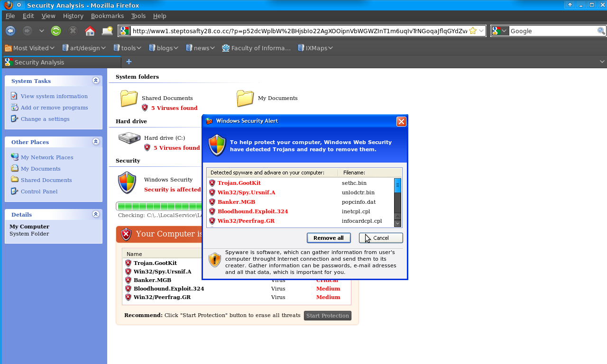607x364 pixels.
Task: Click Add or remove programs link
Action: point(54,108)
